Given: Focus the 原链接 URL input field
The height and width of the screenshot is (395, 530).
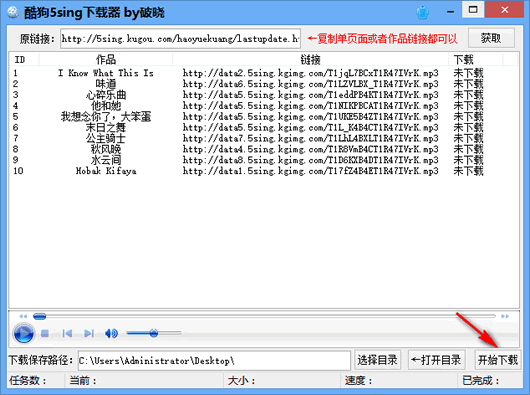Looking at the screenshot, I should 180,39.
